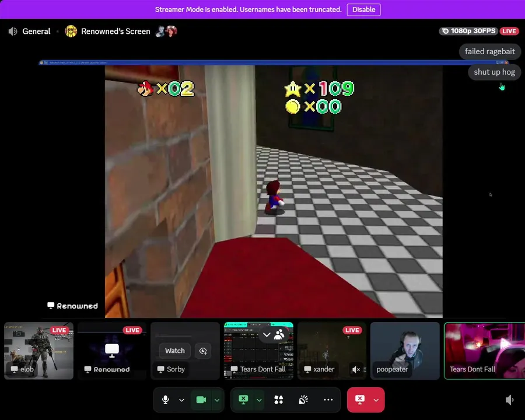Collapse participants via chevron on Tears Dont Fall tile

pyautogui.click(x=267, y=335)
